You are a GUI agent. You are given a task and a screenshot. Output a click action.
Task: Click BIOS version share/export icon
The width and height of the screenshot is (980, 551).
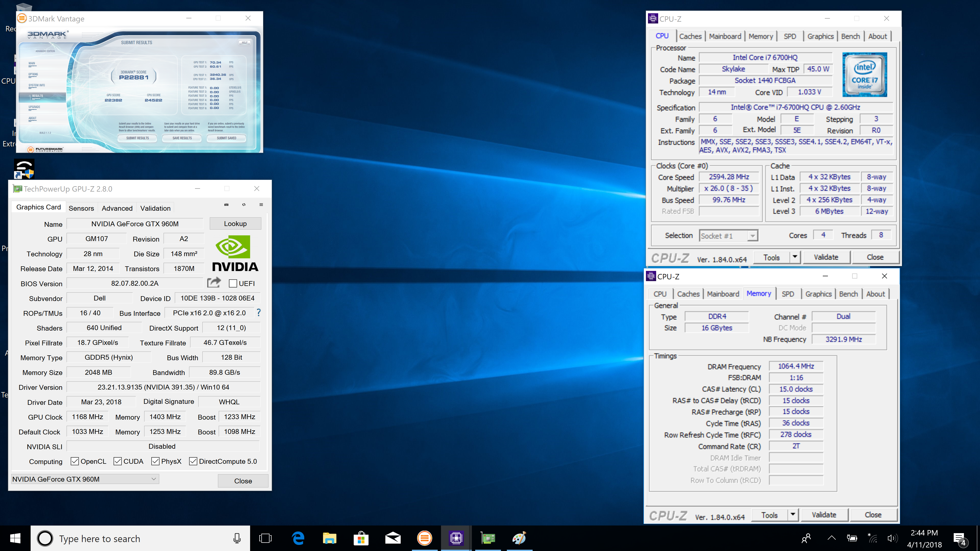click(214, 283)
